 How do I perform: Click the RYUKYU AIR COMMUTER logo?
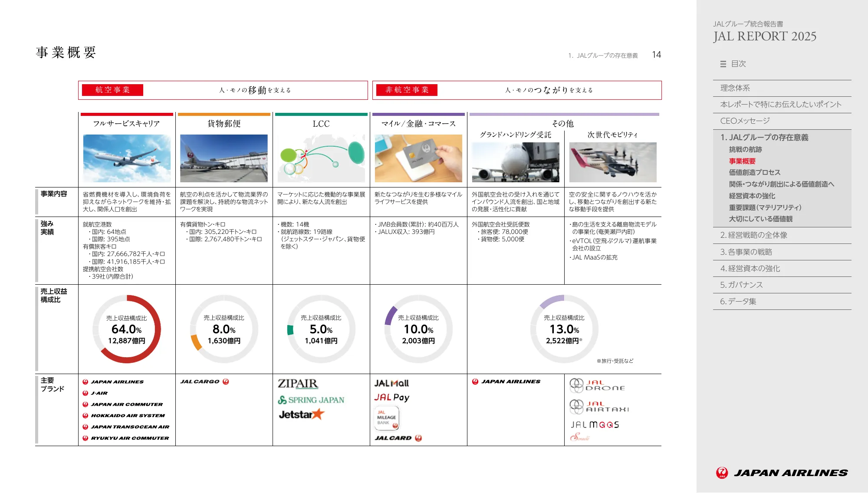(126, 438)
